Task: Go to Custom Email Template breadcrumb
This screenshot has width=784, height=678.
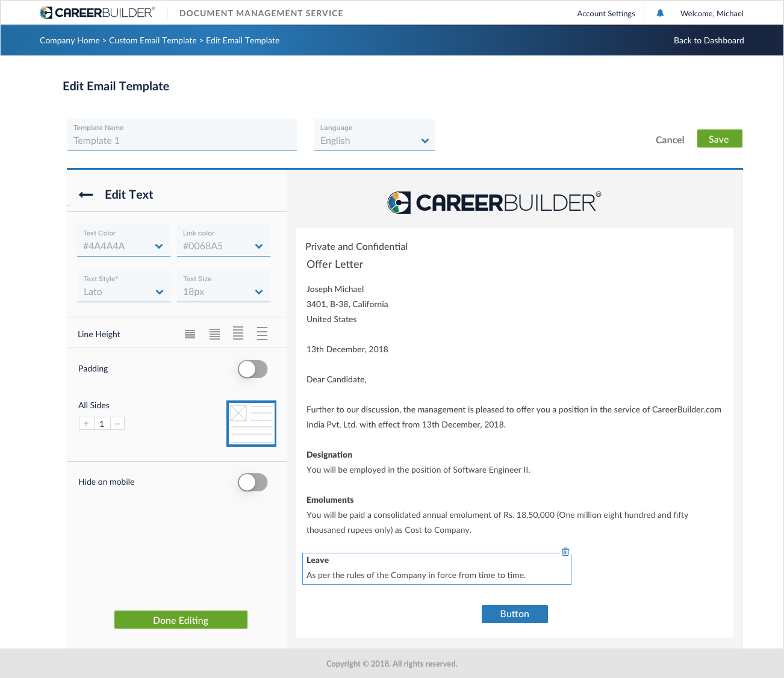Action: [x=153, y=40]
